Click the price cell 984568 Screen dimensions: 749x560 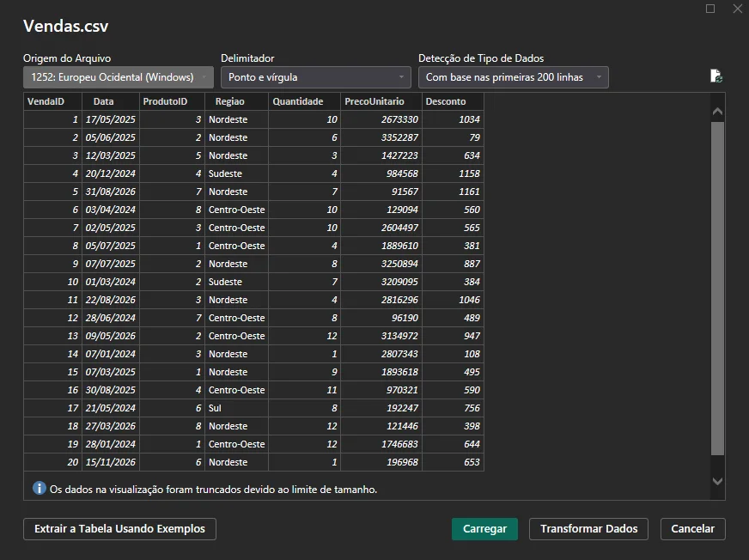tap(381, 173)
